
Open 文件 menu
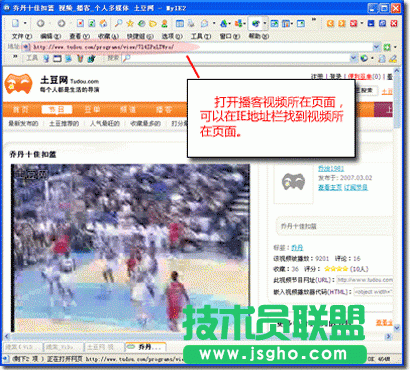pyautogui.click(x=22, y=36)
